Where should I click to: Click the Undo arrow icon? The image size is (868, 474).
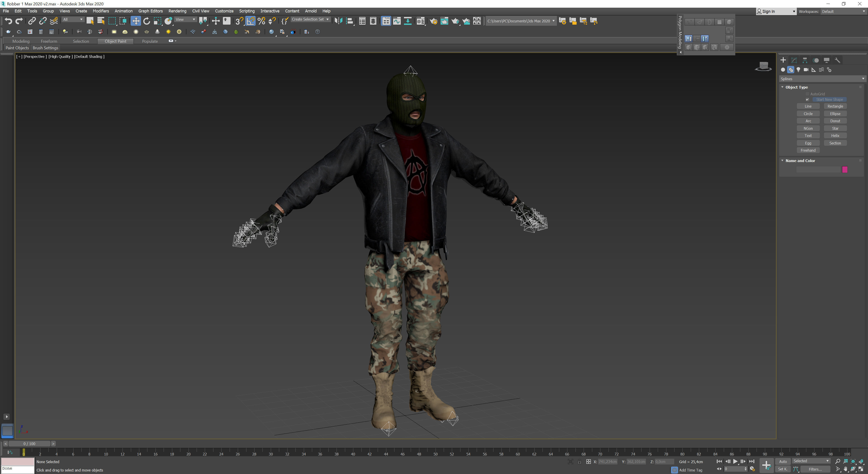8,21
